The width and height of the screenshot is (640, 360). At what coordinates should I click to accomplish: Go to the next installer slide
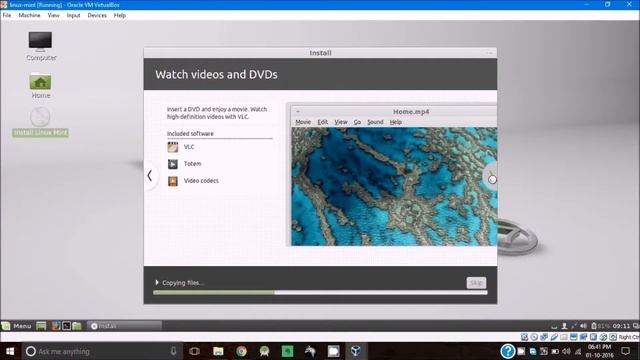click(x=491, y=177)
